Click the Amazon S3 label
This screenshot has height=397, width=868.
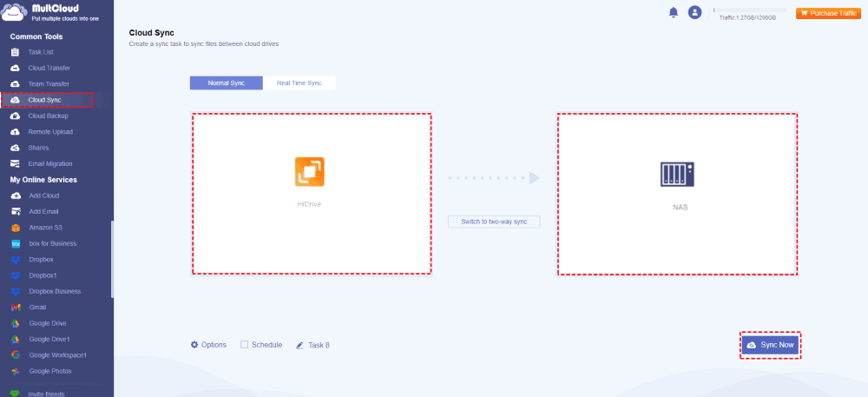(45, 228)
